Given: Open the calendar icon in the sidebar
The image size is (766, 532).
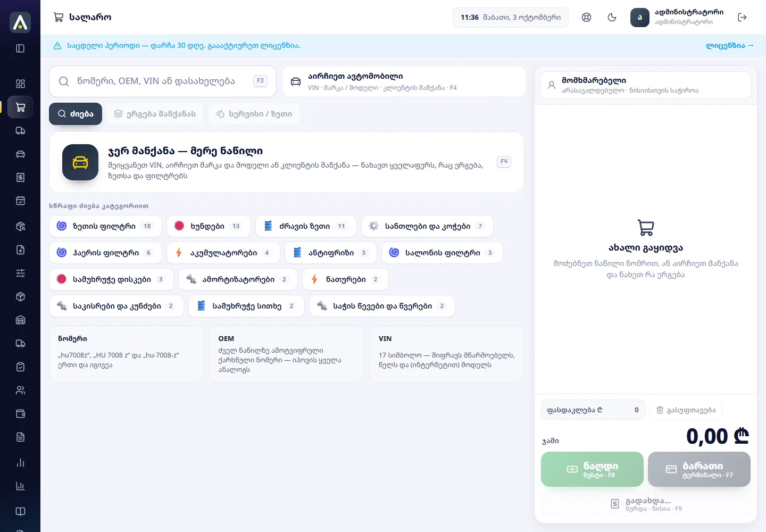Looking at the screenshot, I should tap(20, 201).
